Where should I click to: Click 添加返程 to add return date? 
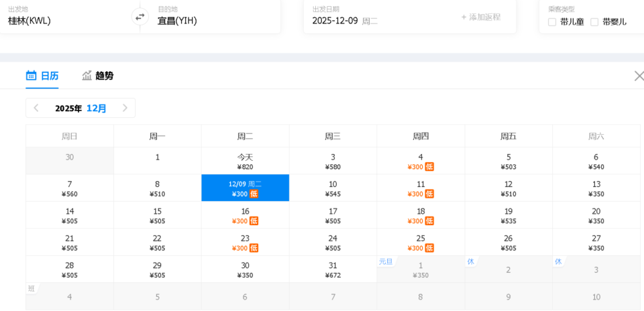(480, 17)
